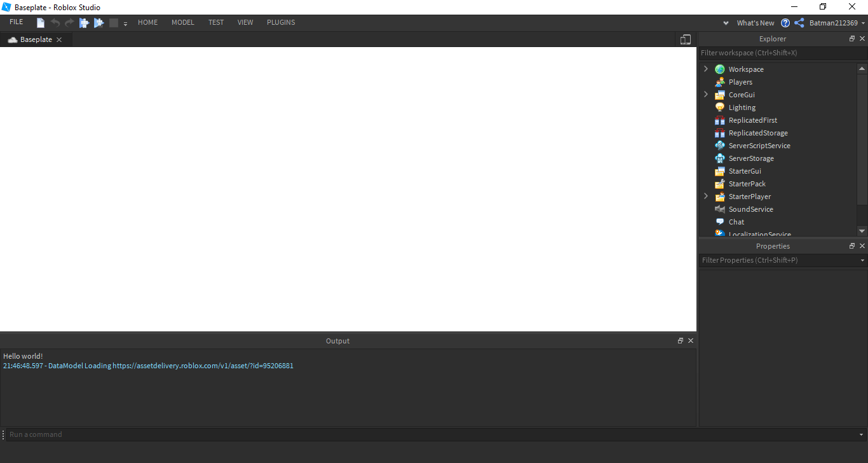Open the What's New link
This screenshot has width=868, height=463.
[x=756, y=23]
